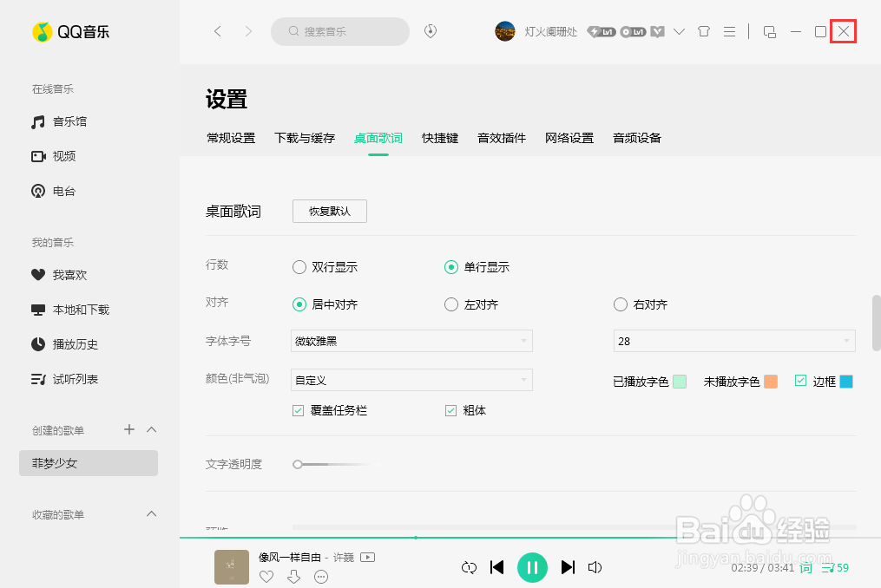Pick the 未播放字色 unplayed text color swatch
This screenshot has height=588, width=881.
[771, 381]
